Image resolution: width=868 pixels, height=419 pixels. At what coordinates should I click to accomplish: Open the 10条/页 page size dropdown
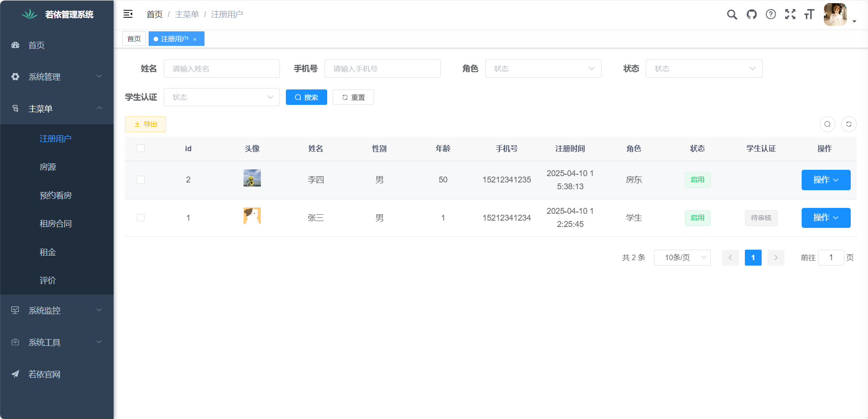tap(682, 257)
